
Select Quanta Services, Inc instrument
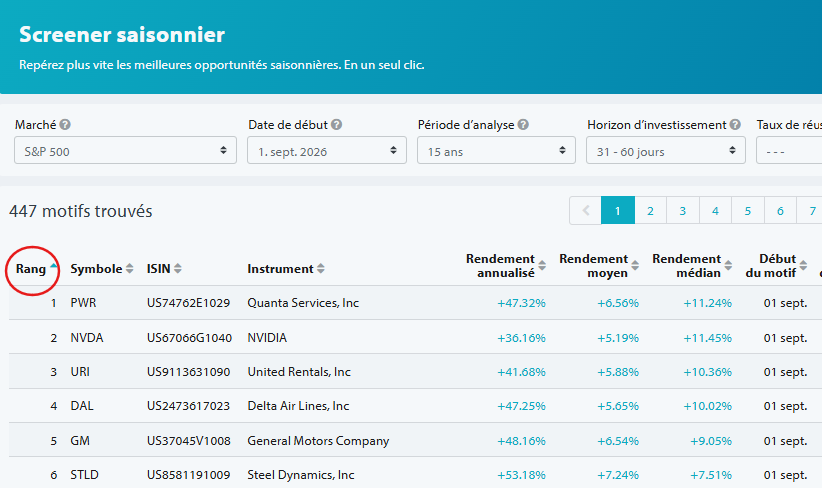pyautogui.click(x=303, y=303)
